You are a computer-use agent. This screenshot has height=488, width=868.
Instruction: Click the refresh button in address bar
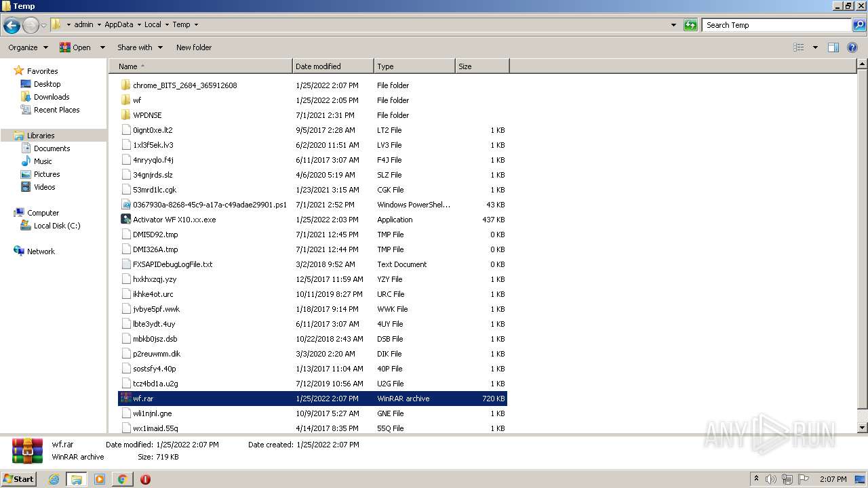point(690,25)
